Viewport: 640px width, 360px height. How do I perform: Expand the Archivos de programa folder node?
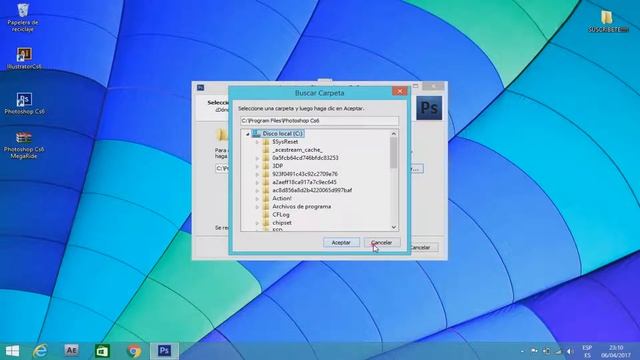click(x=257, y=207)
